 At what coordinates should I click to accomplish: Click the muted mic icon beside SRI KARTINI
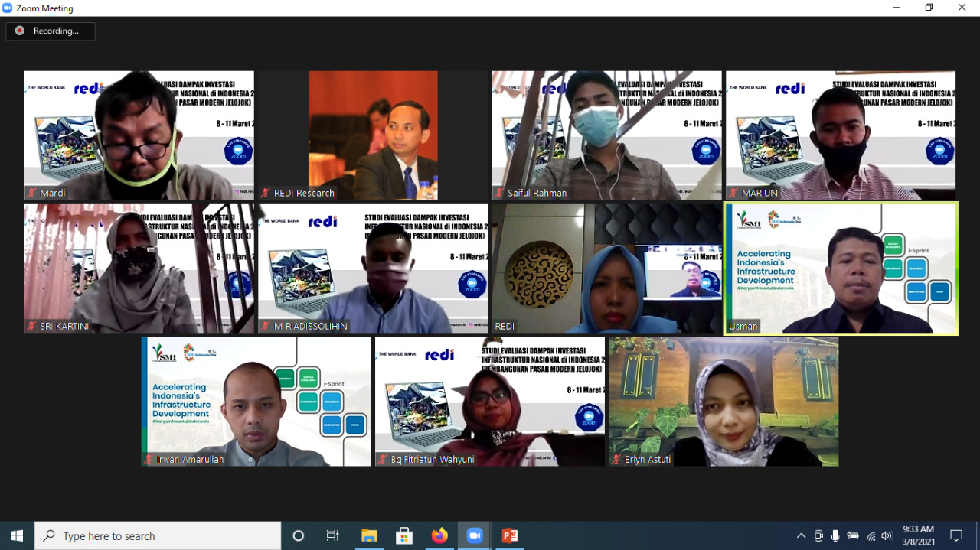[32, 326]
